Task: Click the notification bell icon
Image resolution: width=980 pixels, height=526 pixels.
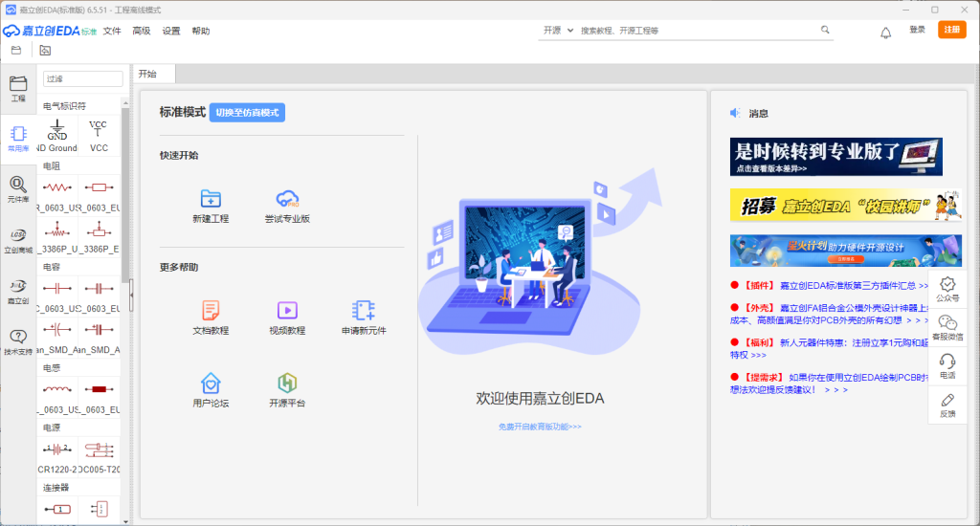Action: 885,33
